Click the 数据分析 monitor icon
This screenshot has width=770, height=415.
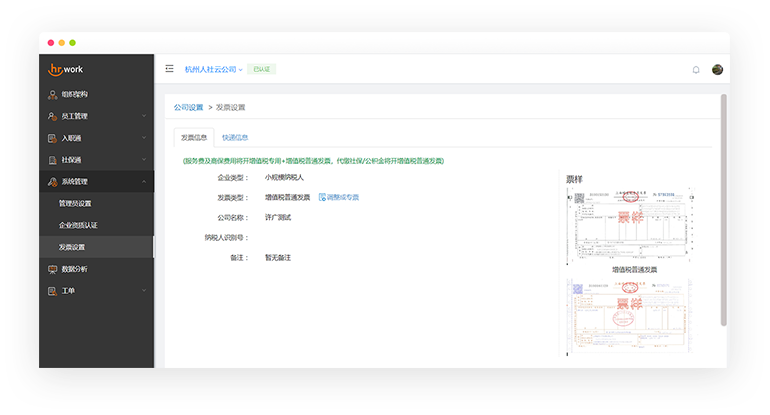coord(53,269)
